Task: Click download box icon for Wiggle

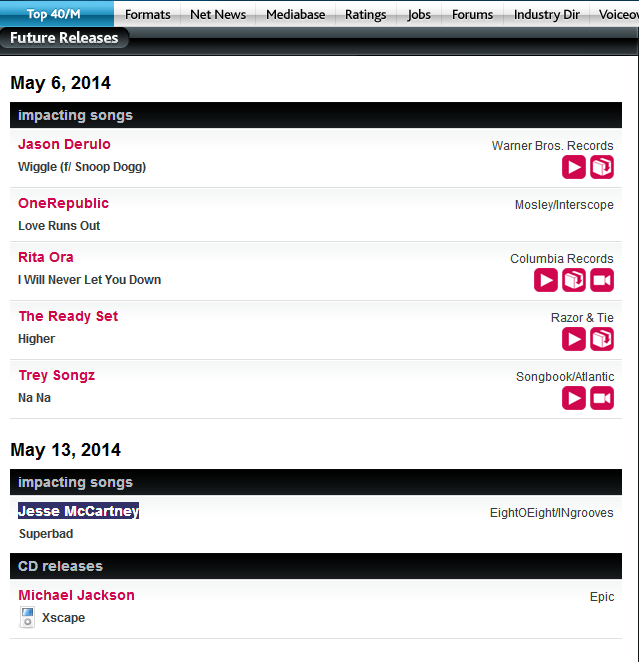Action: coord(601,167)
